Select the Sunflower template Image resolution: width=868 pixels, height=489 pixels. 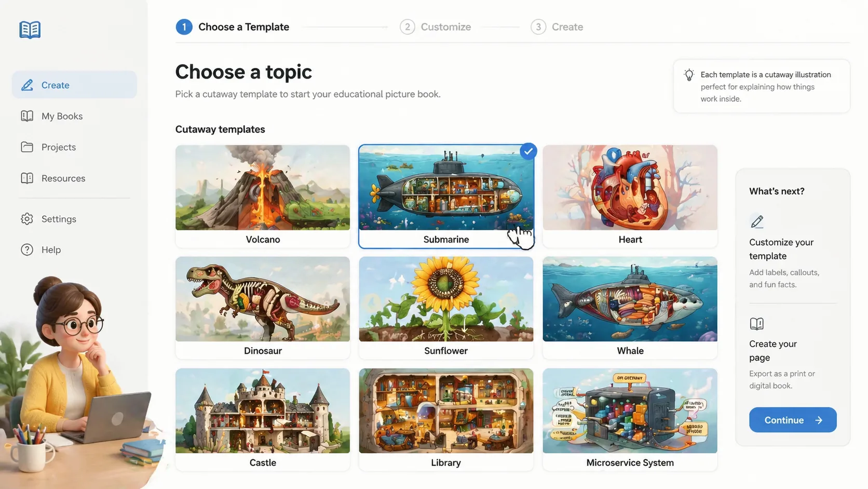(446, 308)
